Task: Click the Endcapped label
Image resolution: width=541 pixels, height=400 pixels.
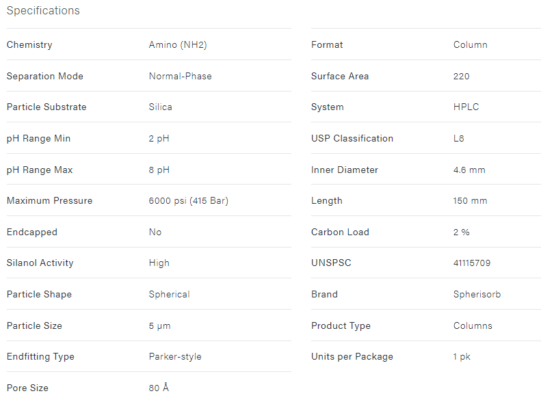Action: coord(32,232)
